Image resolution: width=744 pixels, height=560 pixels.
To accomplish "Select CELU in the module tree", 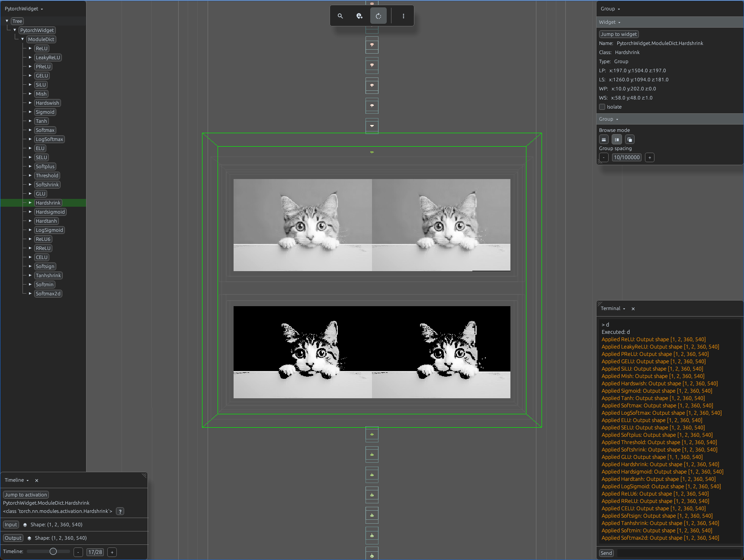I will click(42, 257).
